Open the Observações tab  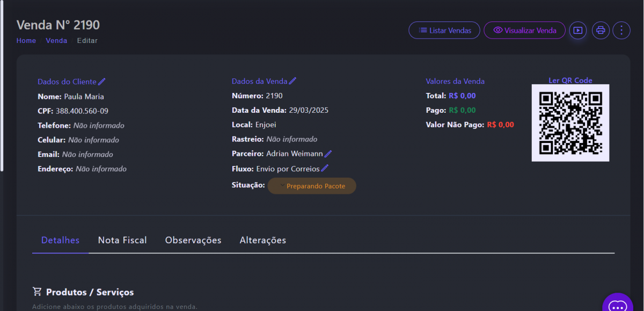tap(193, 240)
